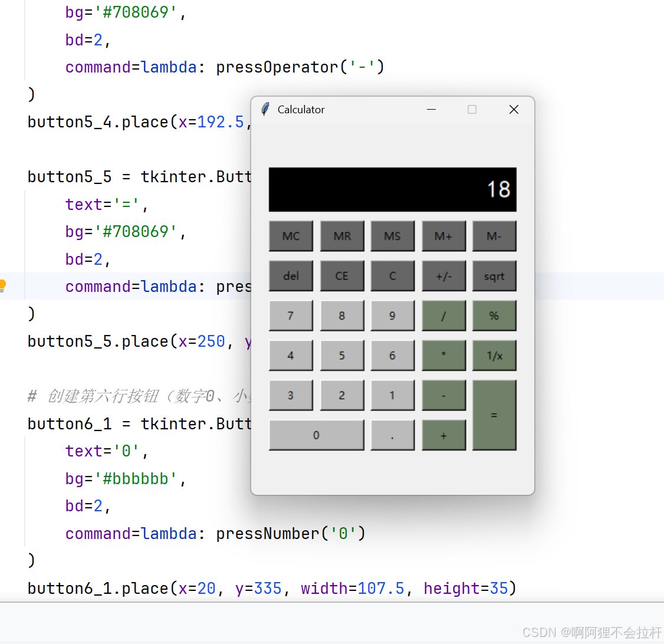664x644 pixels.
Task: Click the calculator display showing 18
Action: (393, 190)
